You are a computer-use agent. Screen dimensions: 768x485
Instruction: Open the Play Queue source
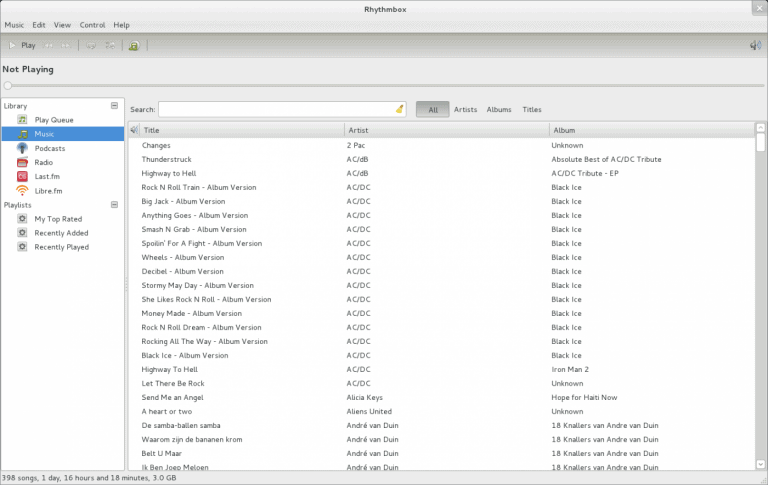pyautogui.click(x=53, y=120)
